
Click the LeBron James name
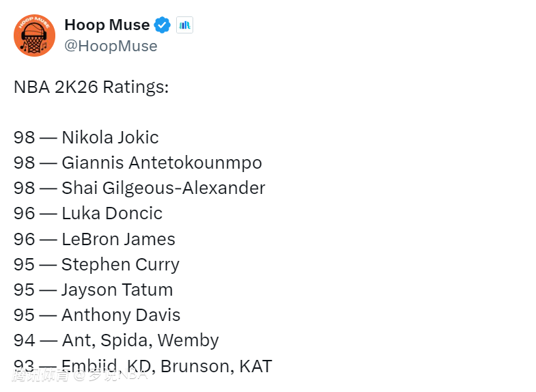tap(118, 239)
